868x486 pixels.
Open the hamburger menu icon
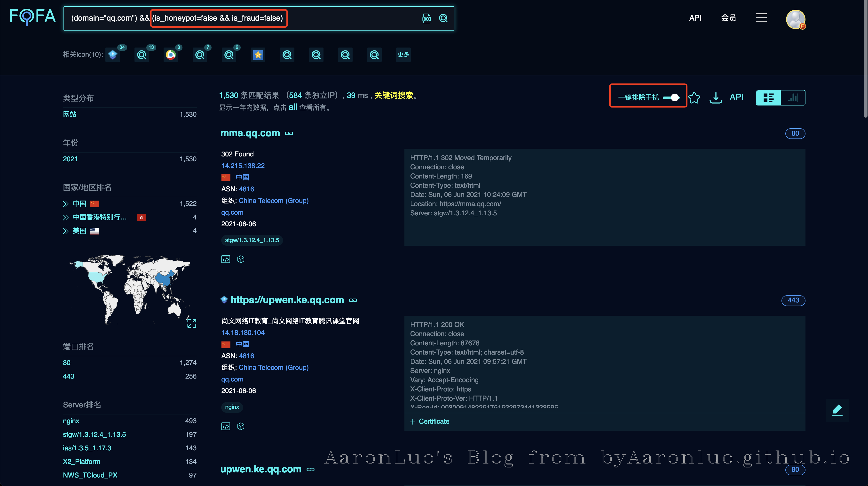tap(761, 18)
